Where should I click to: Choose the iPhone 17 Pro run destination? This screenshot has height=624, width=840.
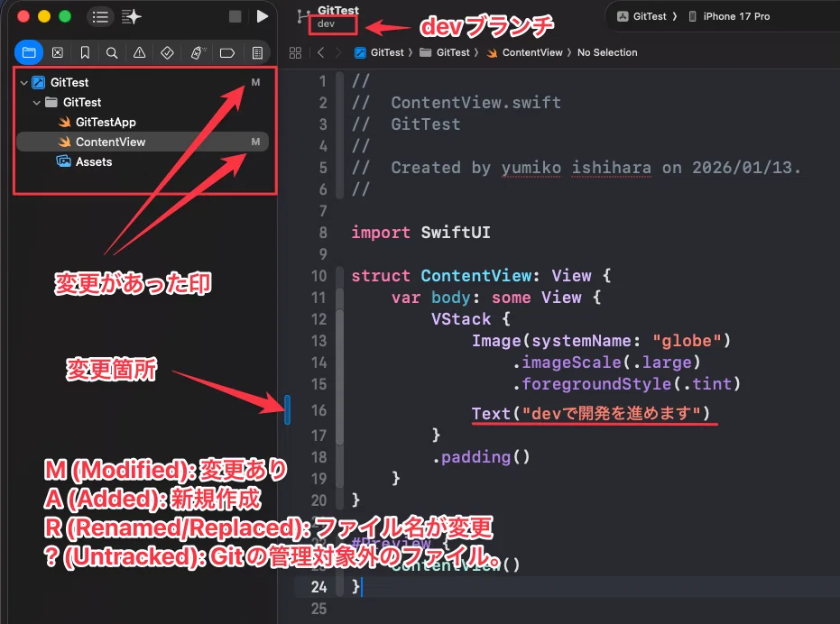[730, 16]
